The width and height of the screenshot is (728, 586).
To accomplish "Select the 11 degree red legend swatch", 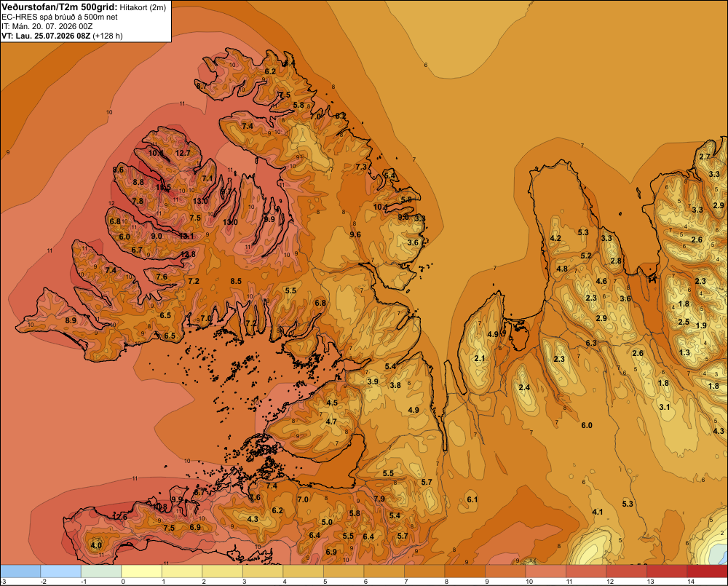I will 586,571.
